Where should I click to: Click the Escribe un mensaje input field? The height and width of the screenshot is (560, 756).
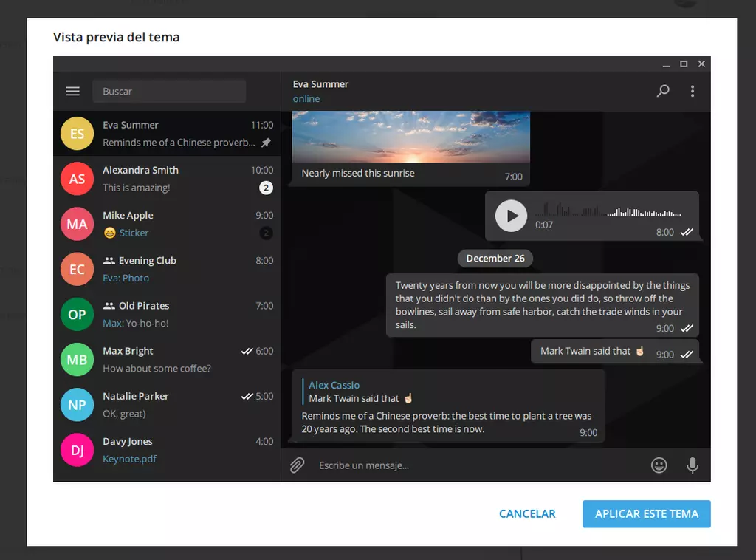[472, 465]
